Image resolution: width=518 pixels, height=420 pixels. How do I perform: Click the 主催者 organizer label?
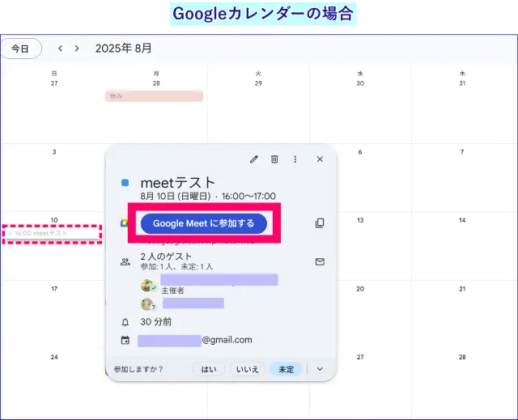pos(172,291)
